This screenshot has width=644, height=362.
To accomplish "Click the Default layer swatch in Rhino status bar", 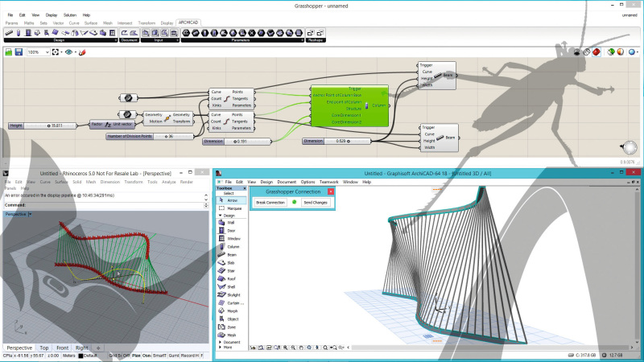I will point(80,356).
